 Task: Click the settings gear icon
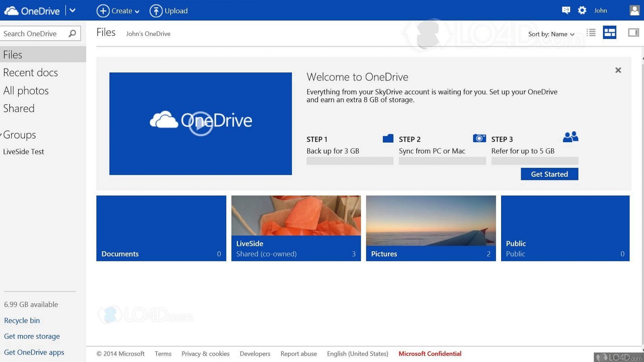point(582,10)
